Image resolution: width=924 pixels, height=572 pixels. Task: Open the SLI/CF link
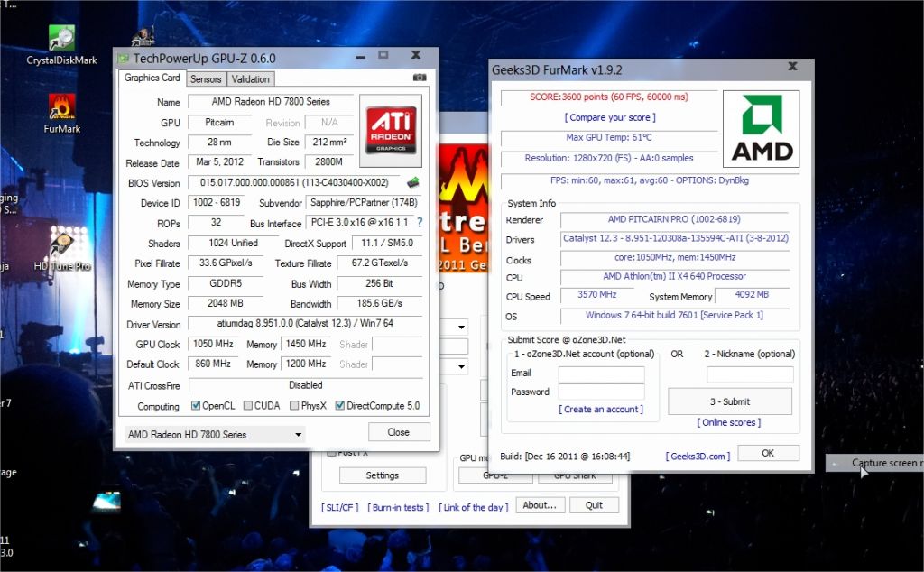pyautogui.click(x=340, y=507)
